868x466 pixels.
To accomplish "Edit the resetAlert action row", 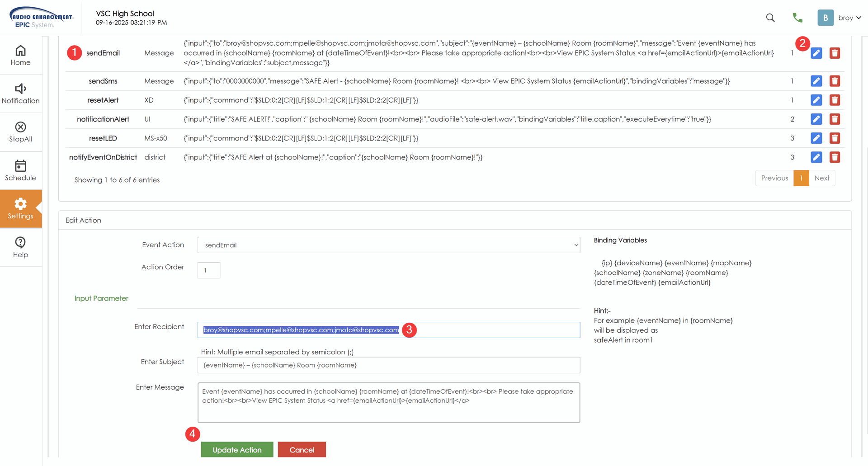I will pos(816,100).
